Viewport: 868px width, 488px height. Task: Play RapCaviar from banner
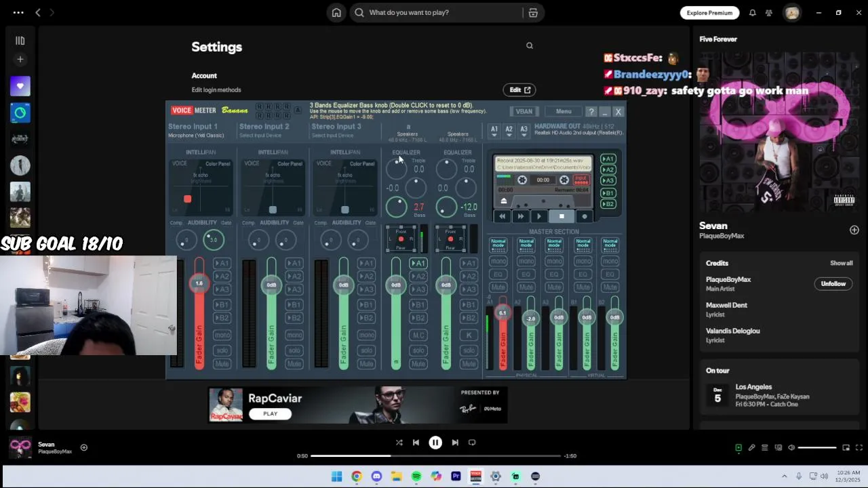[271, 413]
